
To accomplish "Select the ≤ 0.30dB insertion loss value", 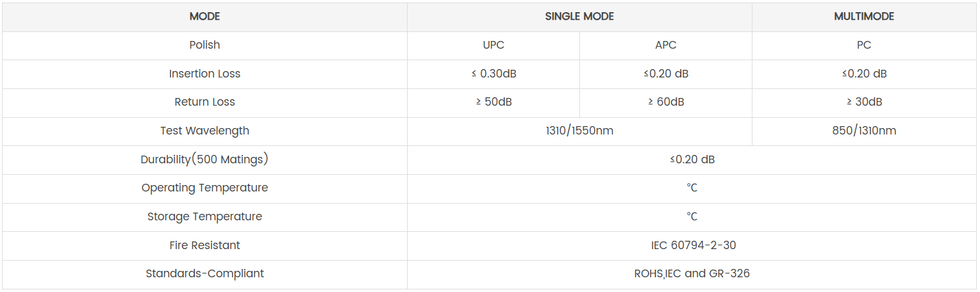I will pos(494,74).
